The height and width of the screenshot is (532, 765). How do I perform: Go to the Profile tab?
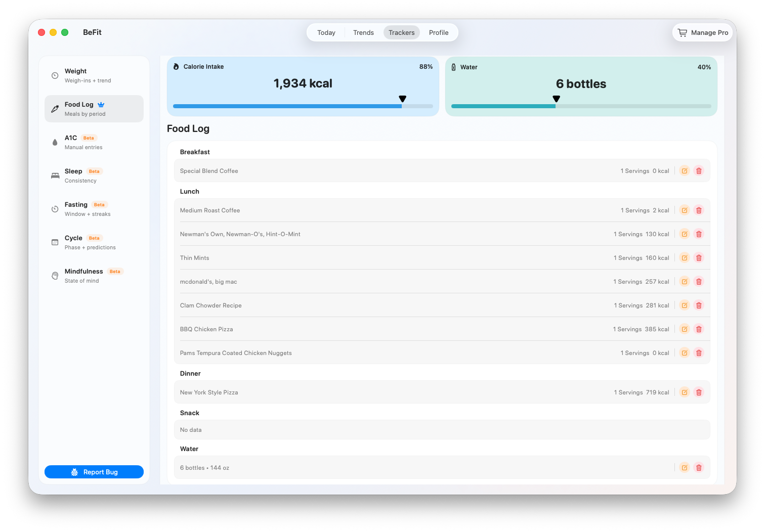tap(439, 32)
